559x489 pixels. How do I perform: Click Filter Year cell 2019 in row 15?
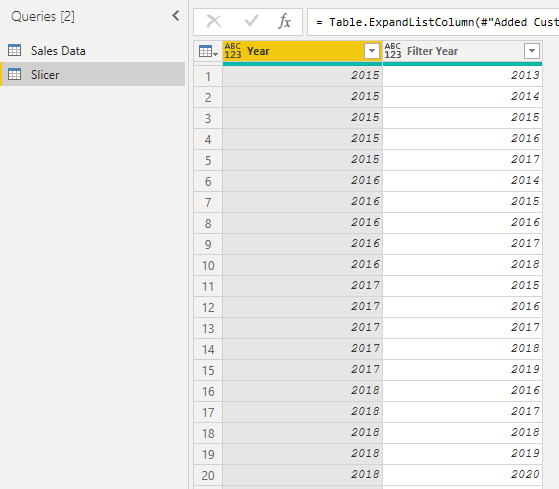click(x=462, y=370)
